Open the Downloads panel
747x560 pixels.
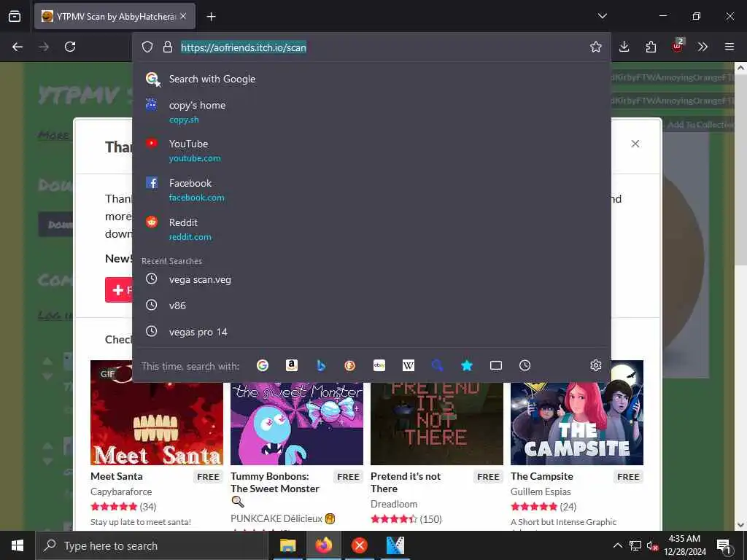pyautogui.click(x=624, y=47)
